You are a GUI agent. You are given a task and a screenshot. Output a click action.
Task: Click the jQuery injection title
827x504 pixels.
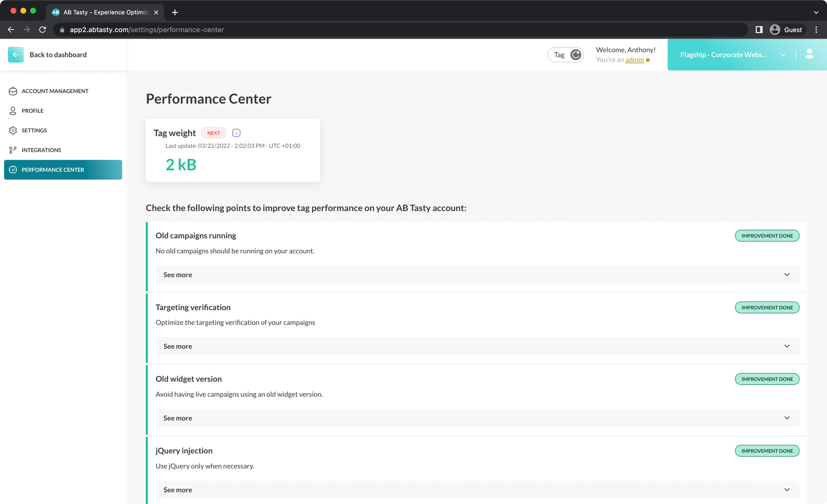(184, 451)
